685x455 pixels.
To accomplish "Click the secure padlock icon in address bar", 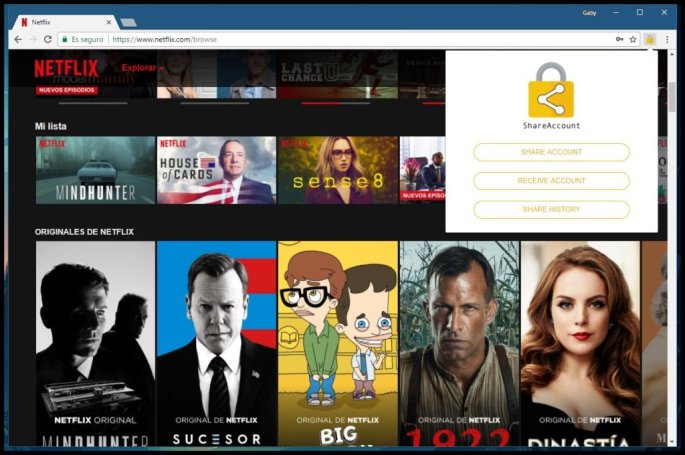I will (x=65, y=39).
